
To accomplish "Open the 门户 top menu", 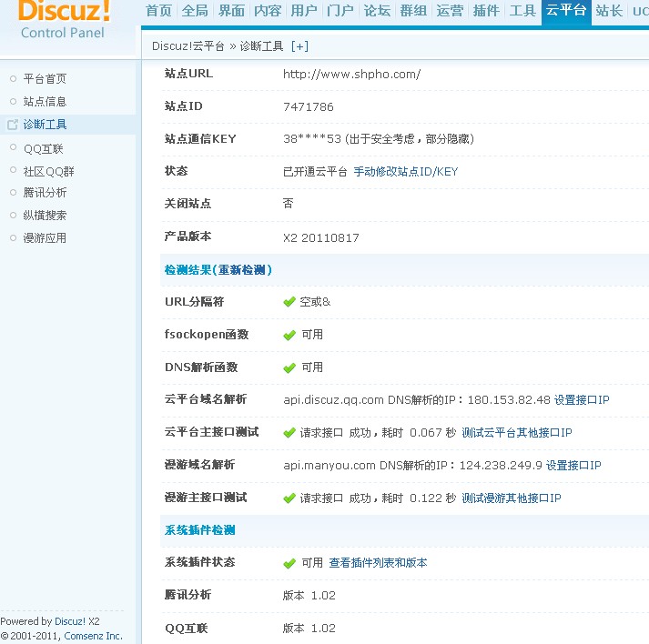I will 340,10.
